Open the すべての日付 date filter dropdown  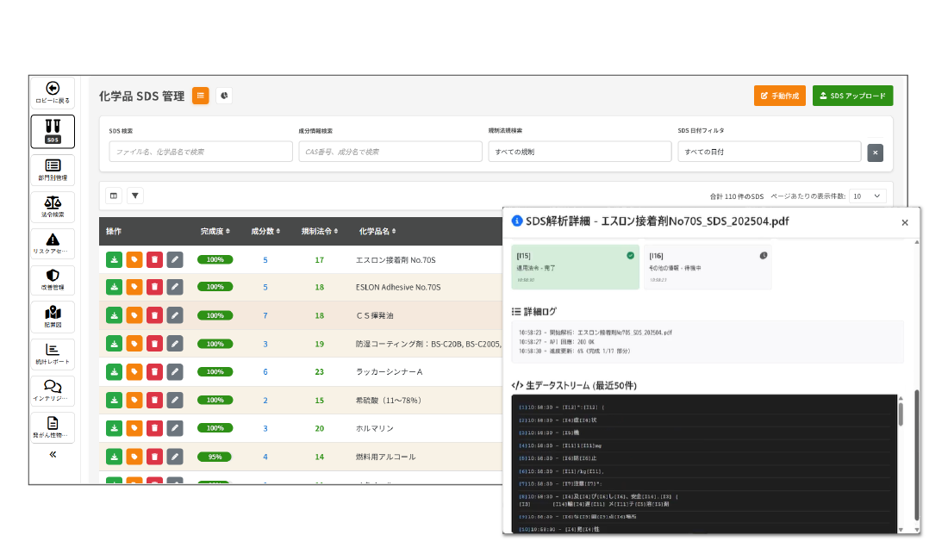[769, 152]
